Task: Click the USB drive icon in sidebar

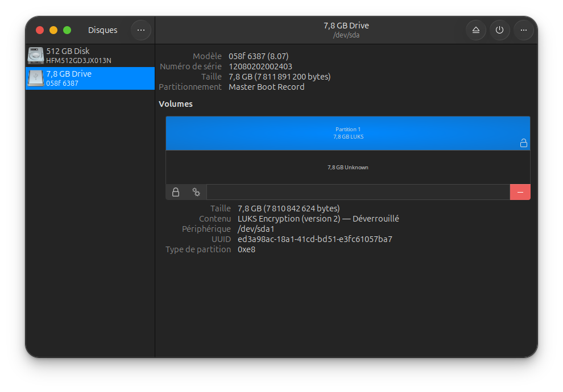Action: [36, 78]
